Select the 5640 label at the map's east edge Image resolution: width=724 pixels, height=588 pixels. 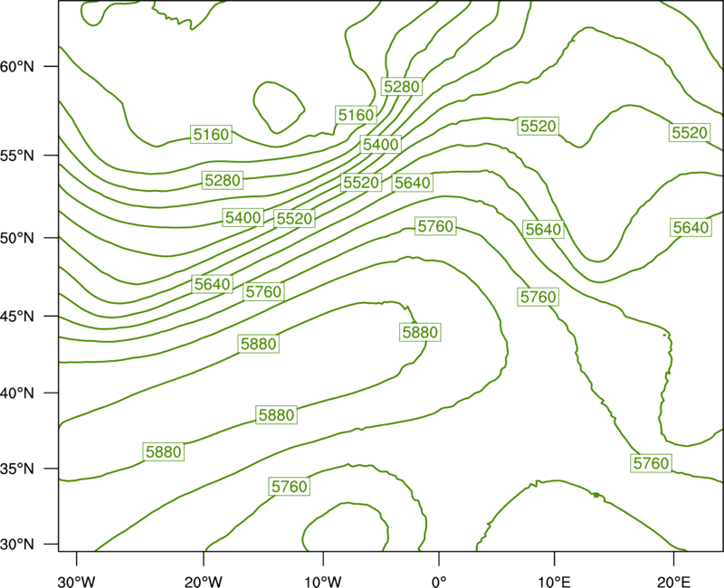691,228
